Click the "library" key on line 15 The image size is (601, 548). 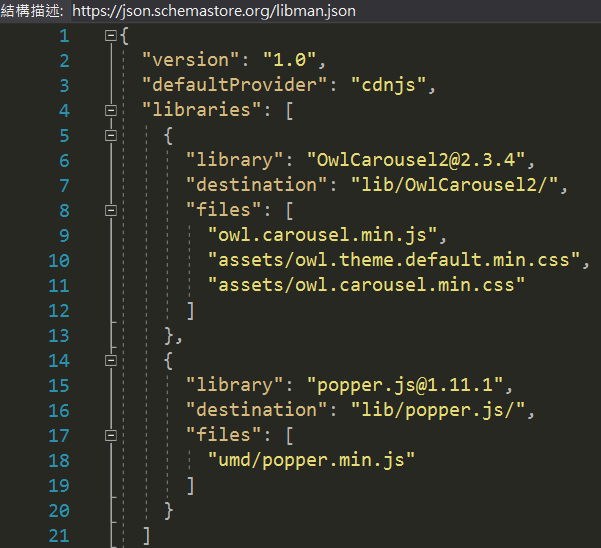[235, 386]
